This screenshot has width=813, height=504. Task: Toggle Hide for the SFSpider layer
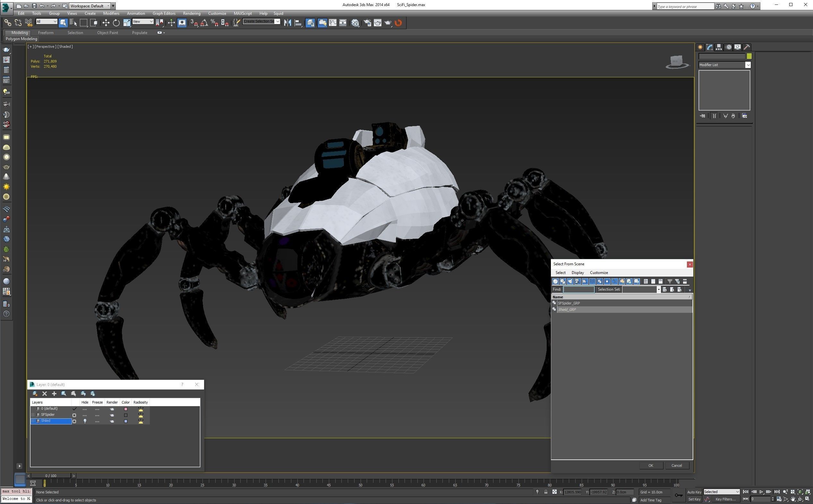pos(85,415)
